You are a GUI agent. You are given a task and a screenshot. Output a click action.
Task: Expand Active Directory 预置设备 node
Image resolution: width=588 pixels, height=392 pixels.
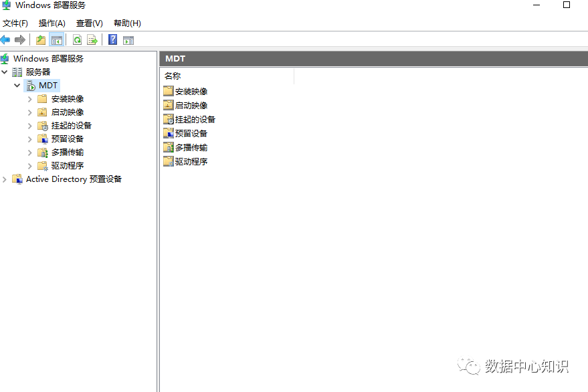click(5, 179)
